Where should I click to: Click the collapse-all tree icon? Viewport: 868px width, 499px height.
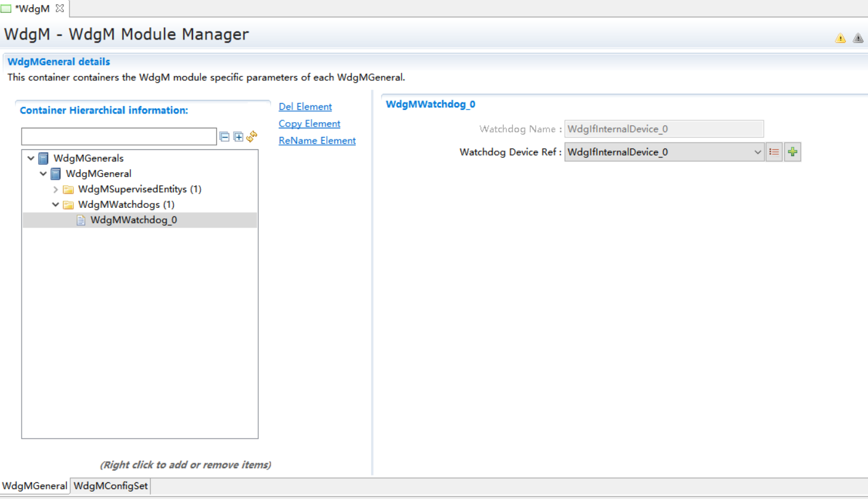point(224,137)
